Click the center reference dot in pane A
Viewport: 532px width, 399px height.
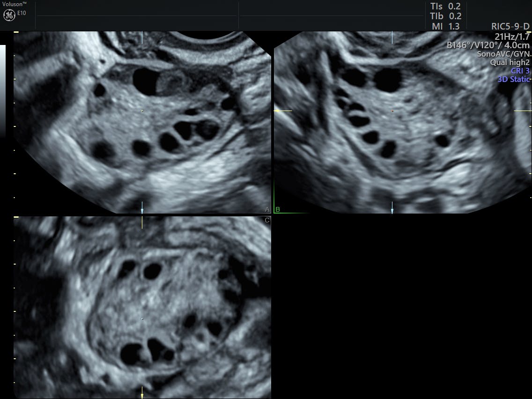tap(142, 111)
